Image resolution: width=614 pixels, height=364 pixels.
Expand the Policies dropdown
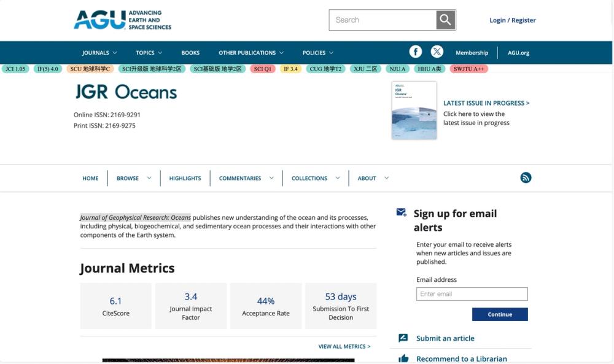[x=318, y=52]
